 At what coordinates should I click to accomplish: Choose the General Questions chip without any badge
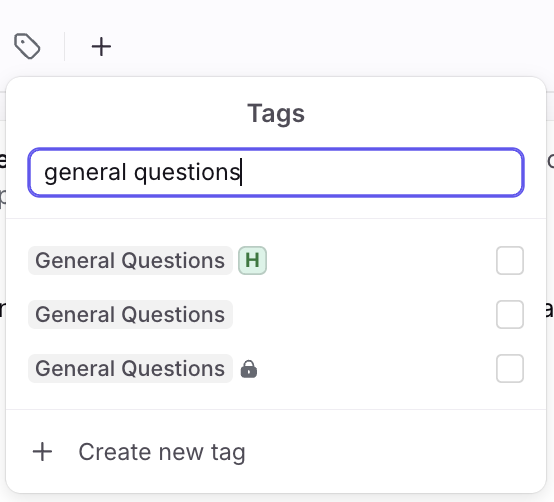[x=130, y=314]
